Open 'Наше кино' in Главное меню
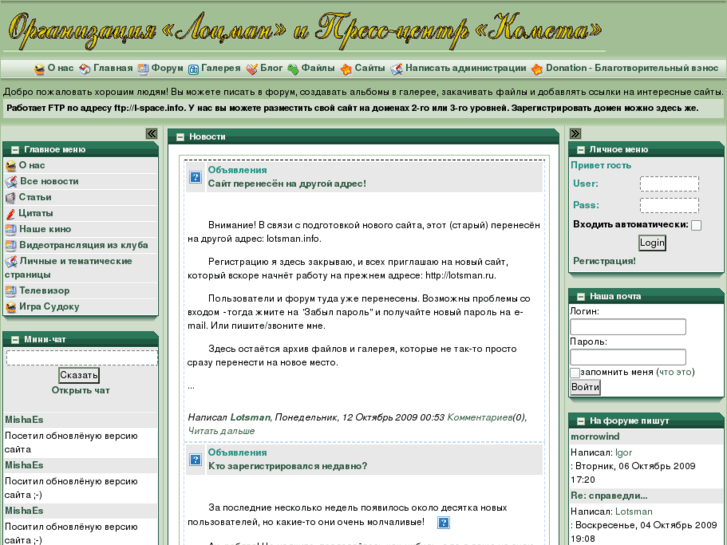The width and height of the screenshot is (727, 545). point(45,229)
